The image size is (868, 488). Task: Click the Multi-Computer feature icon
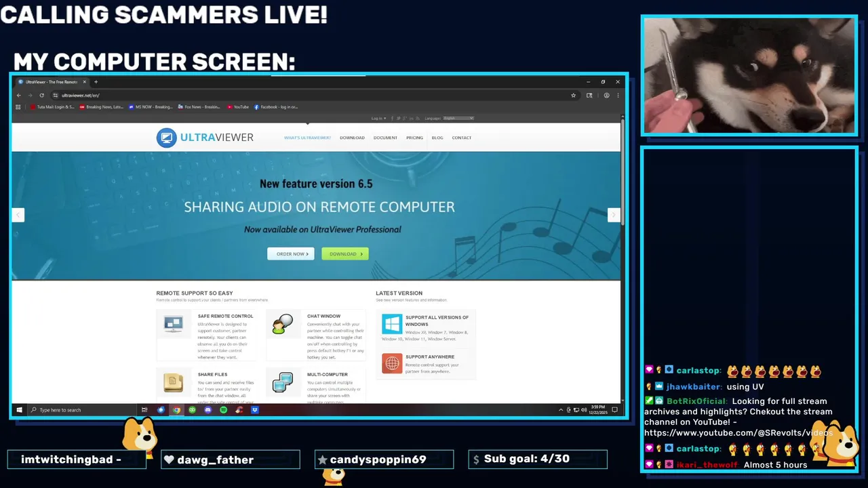pyautogui.click(x=283, y=382)
